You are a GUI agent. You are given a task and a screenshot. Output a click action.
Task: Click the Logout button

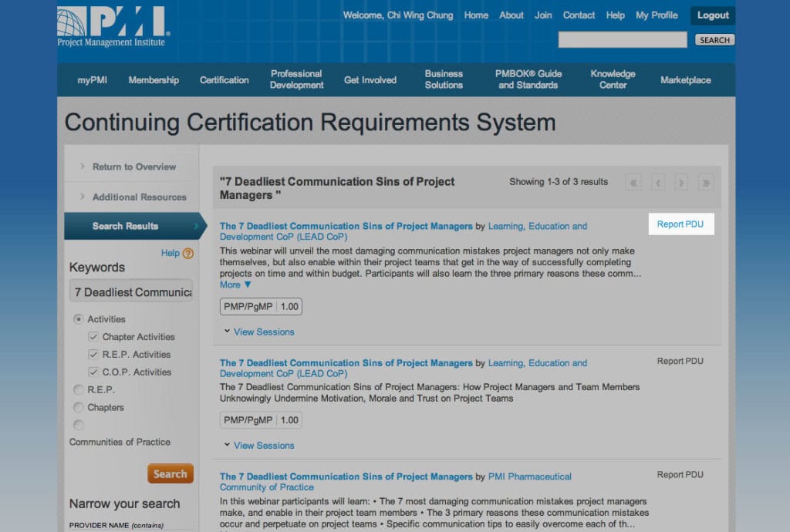click(x=712, y=15)
